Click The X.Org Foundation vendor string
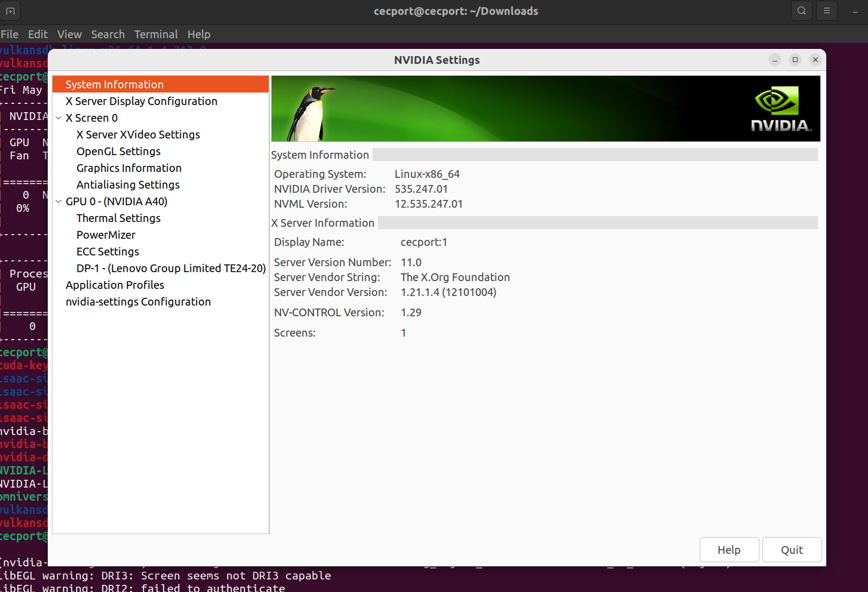868x592 pixels. point(455,277)
